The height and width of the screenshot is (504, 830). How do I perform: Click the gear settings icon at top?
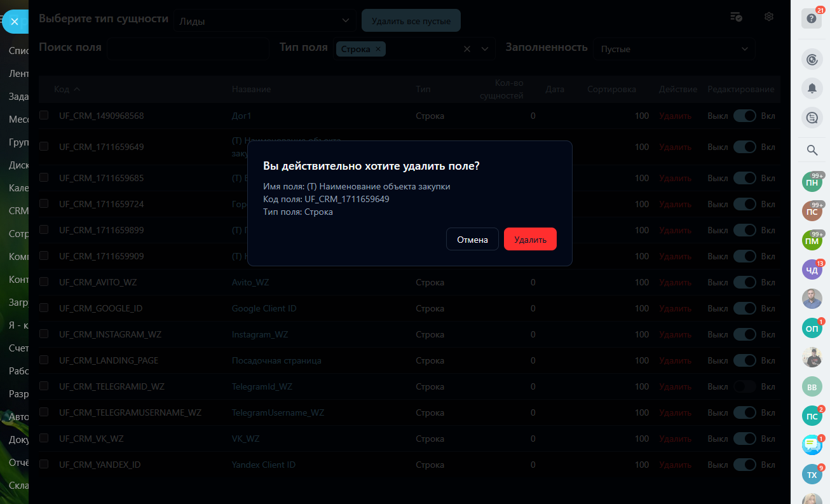769,17
